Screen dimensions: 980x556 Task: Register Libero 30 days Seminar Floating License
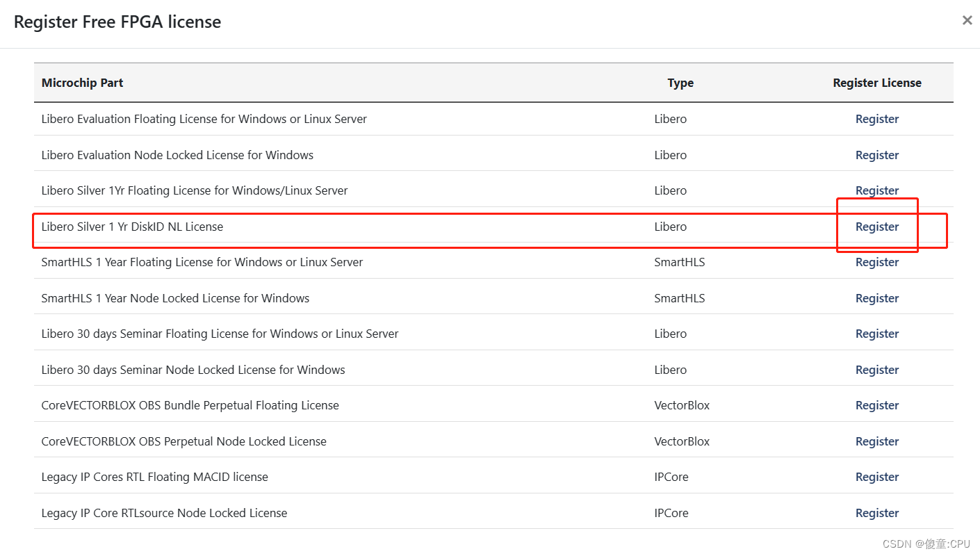[x=877, y=334]
